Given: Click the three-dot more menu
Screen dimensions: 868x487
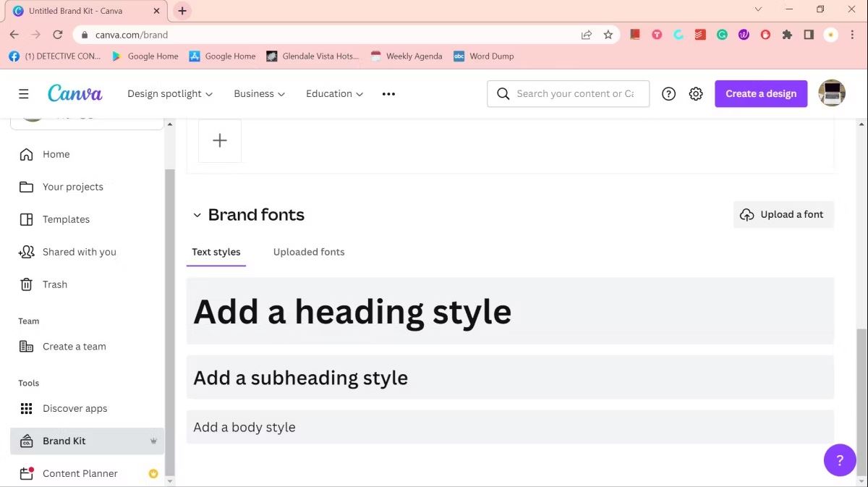Looking at the screenshot, I should pos(388,94).
